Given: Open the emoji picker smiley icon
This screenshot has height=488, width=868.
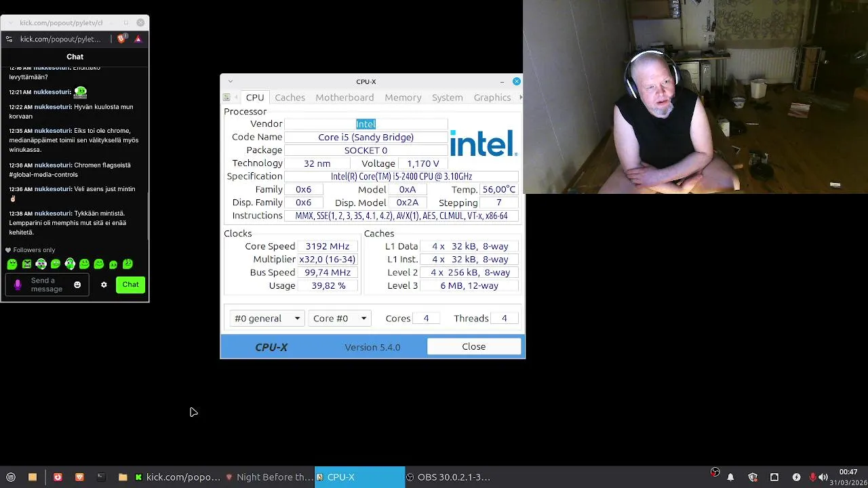Looking at the screenshot, I should (x=77, y=285).
